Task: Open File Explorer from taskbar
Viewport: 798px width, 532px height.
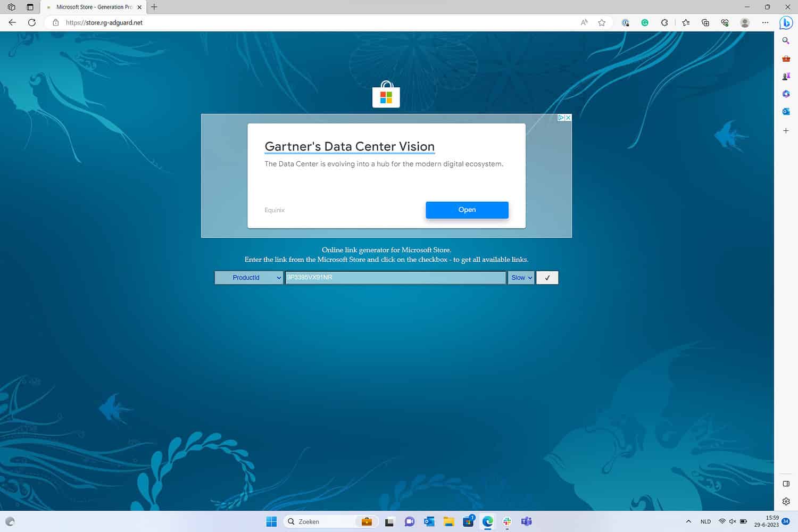Action: tap(448, 521)
